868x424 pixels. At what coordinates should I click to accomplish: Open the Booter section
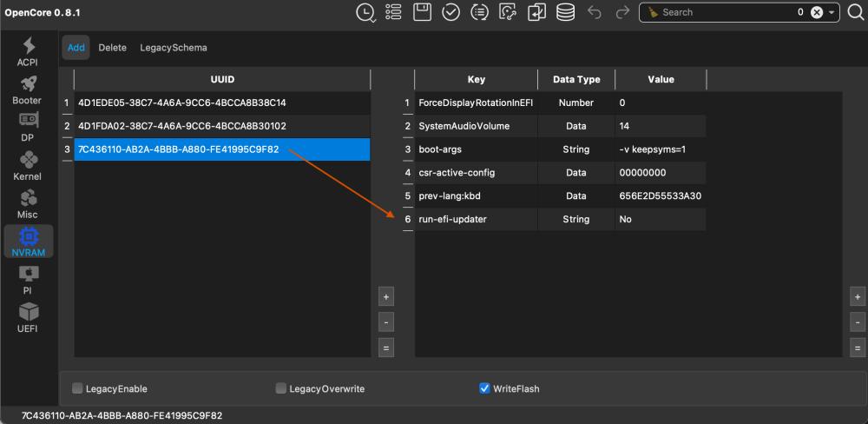click(x=28, y=89)
